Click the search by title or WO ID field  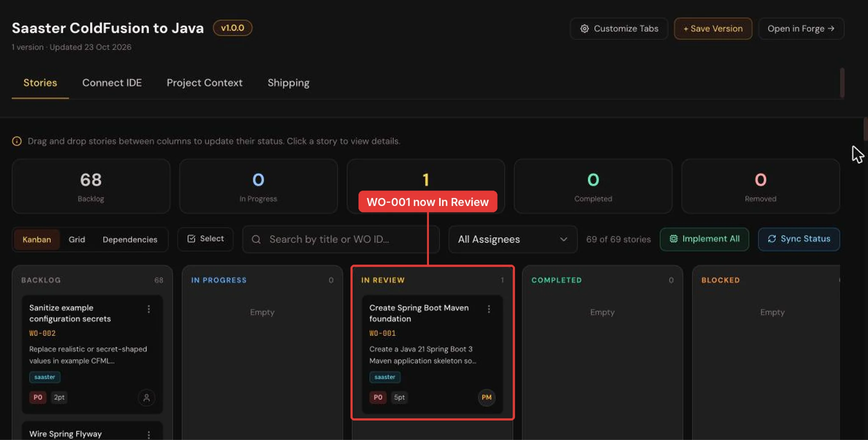click(x=341, y=239)
